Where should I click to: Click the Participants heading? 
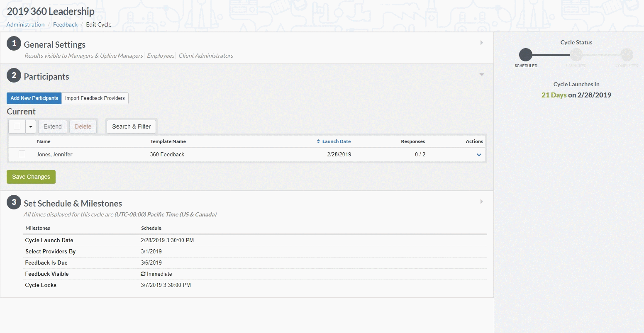[46, 76]
